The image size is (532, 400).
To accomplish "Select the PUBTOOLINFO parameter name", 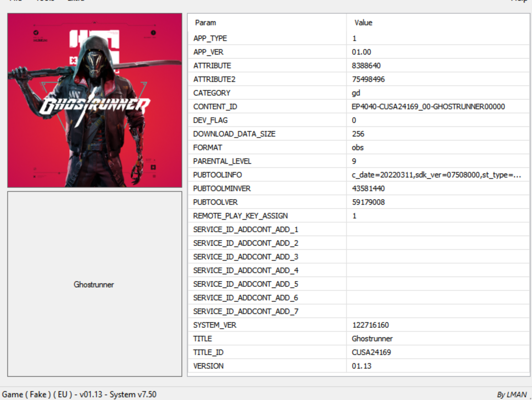I will [x=217, y=175].
